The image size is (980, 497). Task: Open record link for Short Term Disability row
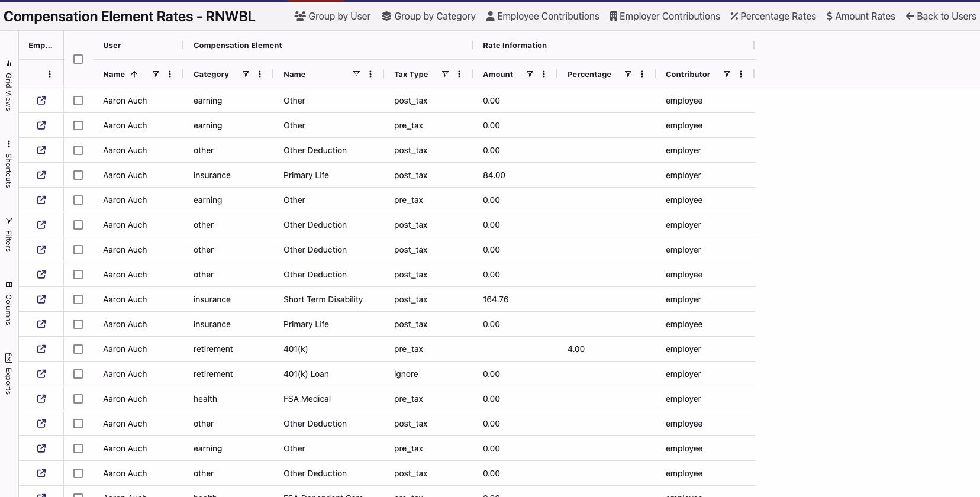(41, 299)
